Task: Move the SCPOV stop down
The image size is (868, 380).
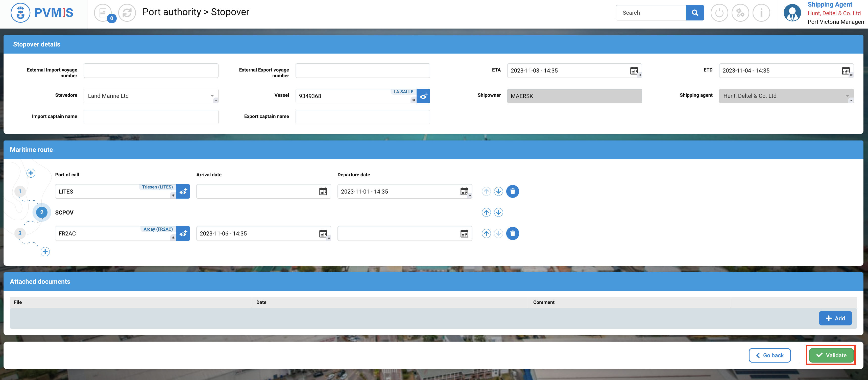Action: 498,212
